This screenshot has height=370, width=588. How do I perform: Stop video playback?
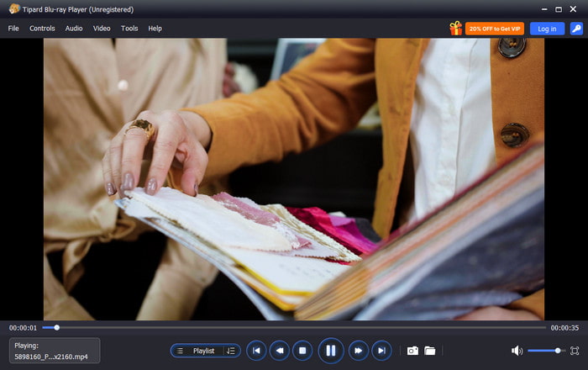pos(302,351)
